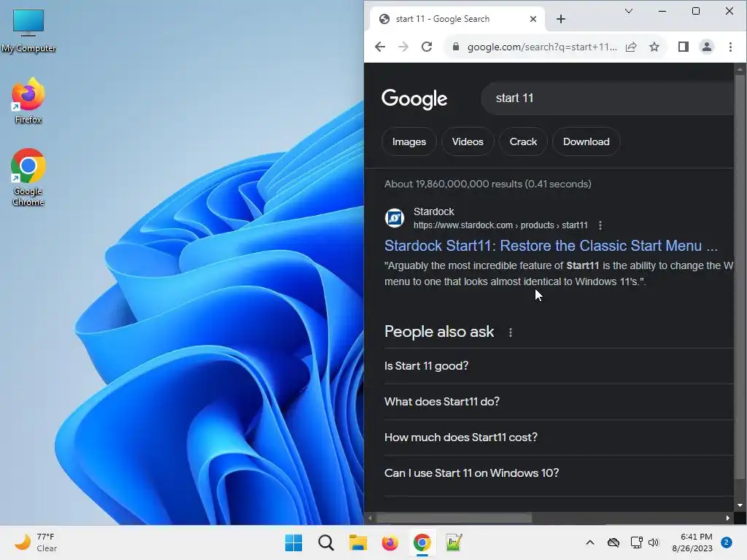This screenshot has width=747, height=560.
Task: Open My Computer desktop icon
Action: pos(28,31)
